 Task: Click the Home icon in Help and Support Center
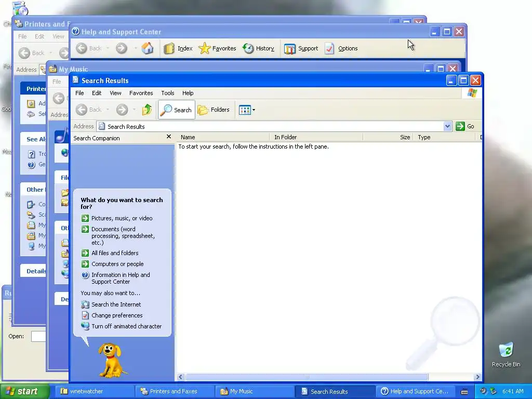147,48
